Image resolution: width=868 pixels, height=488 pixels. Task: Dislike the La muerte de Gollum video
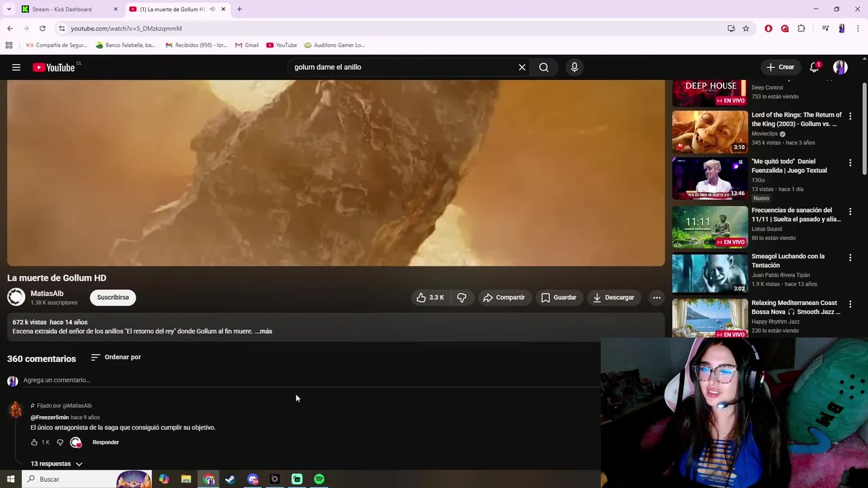[x=462, y=298]
